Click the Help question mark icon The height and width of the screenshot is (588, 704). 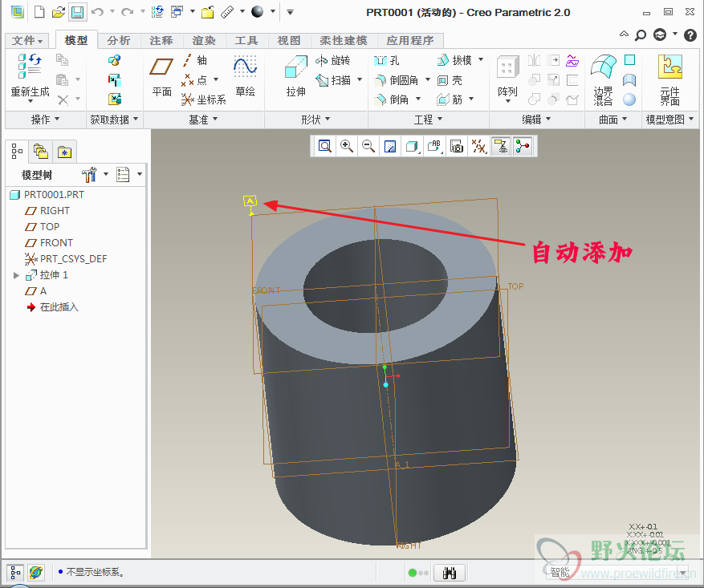[690, 35]
